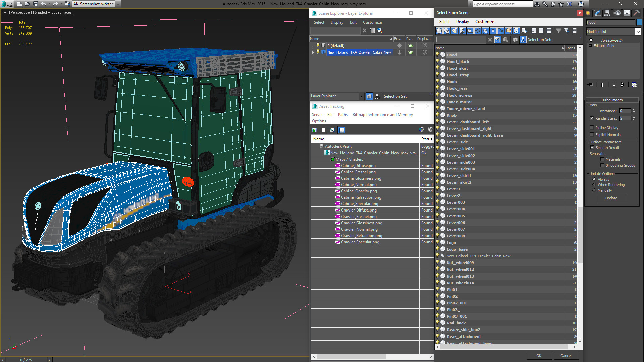The height and width of the screenshot is (362, 644).
Task: Click the TurboSmooth Update button
Action: pyautogui.click(x=611, y=198)
